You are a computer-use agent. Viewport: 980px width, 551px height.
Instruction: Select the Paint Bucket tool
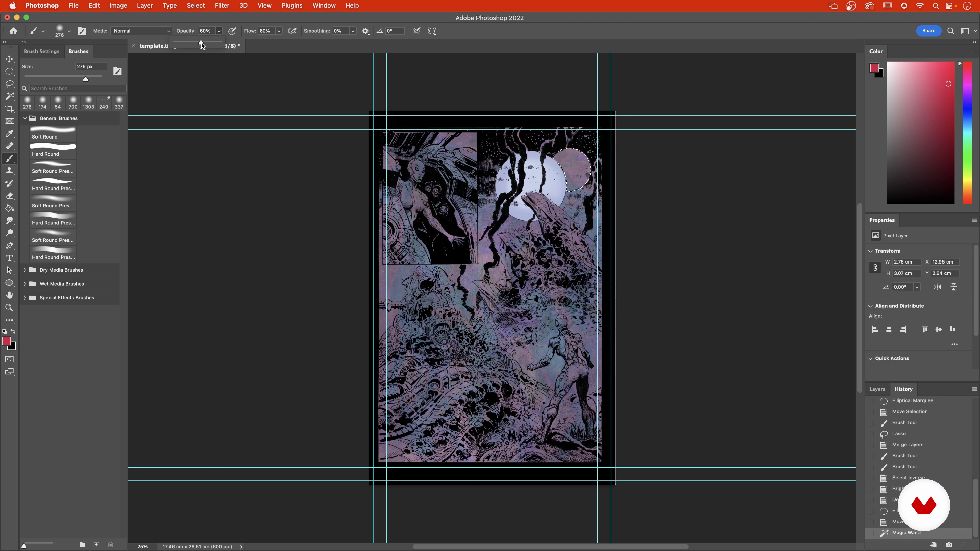click(9, 208)
